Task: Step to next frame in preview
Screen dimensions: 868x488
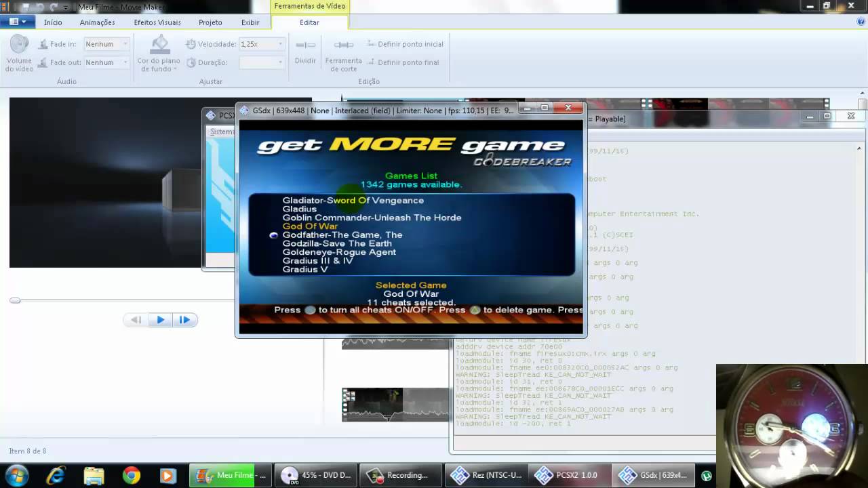Action: (x=184, y=320)
